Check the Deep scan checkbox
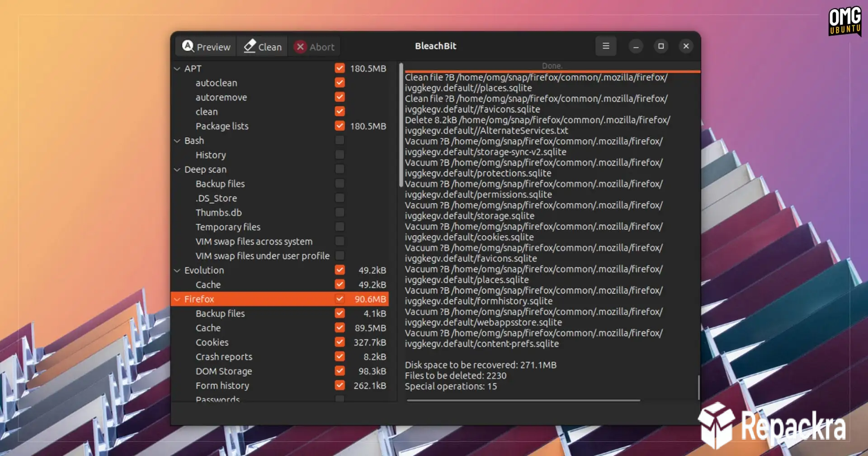 (340, 169)
